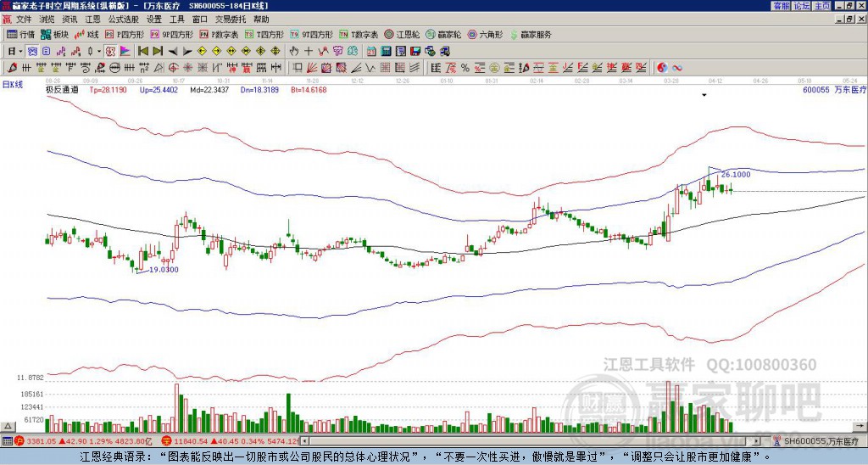This screenshot has width=868, height=465.
Task: Open the 六角形 hexagon tool
Action: 486,34
